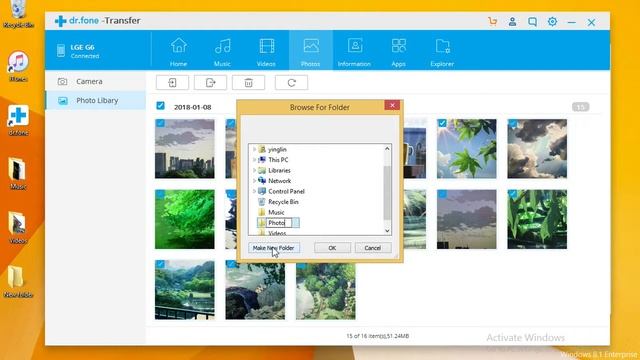Select the Photos tab
This screenshot has width=640, height=360.
tap(311, 51)
